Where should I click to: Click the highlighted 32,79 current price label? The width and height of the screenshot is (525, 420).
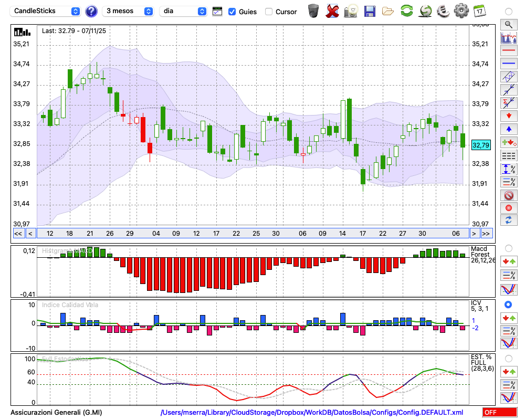coord(481,145)
